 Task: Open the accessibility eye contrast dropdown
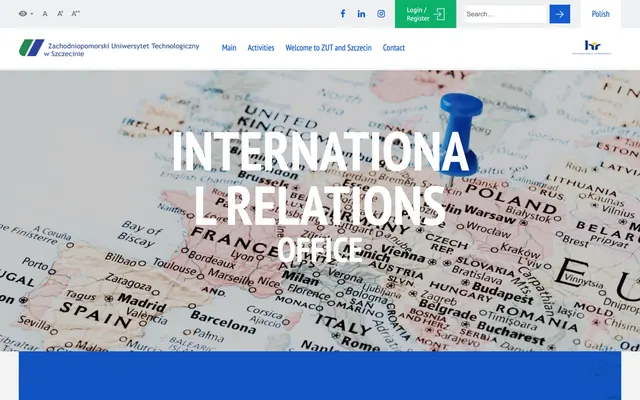(26, 13)
